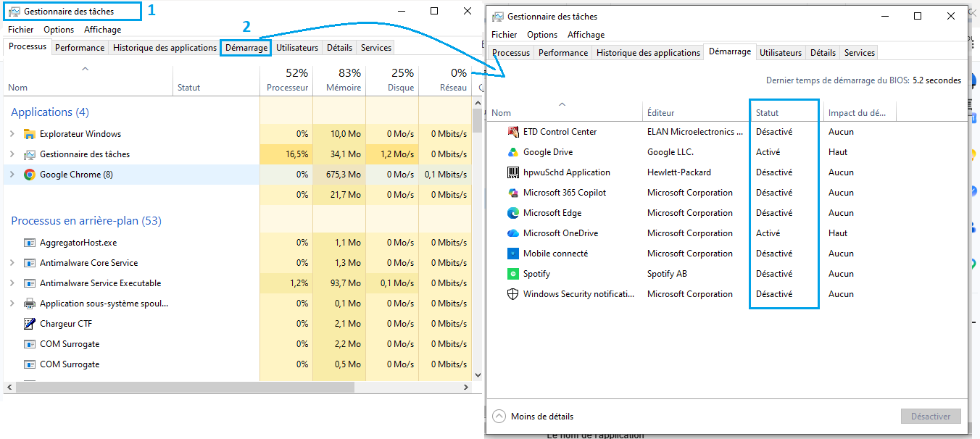Select the Microsoft OneDrive entry name
This screenshot has height=439, width=980.
point(561,233)
